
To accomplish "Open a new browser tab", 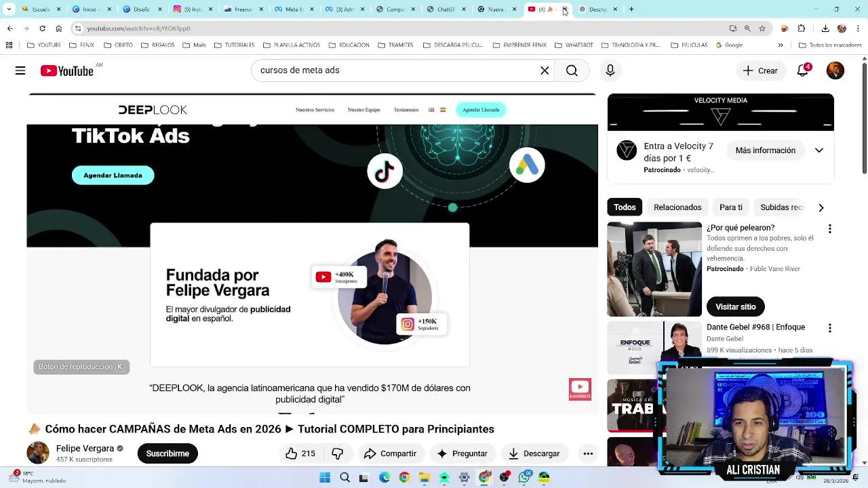I will point(631,9).
